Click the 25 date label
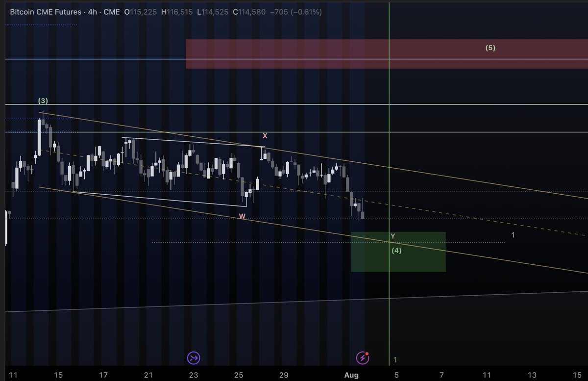The width and height of the screenshot is (588, 381). 239,376
